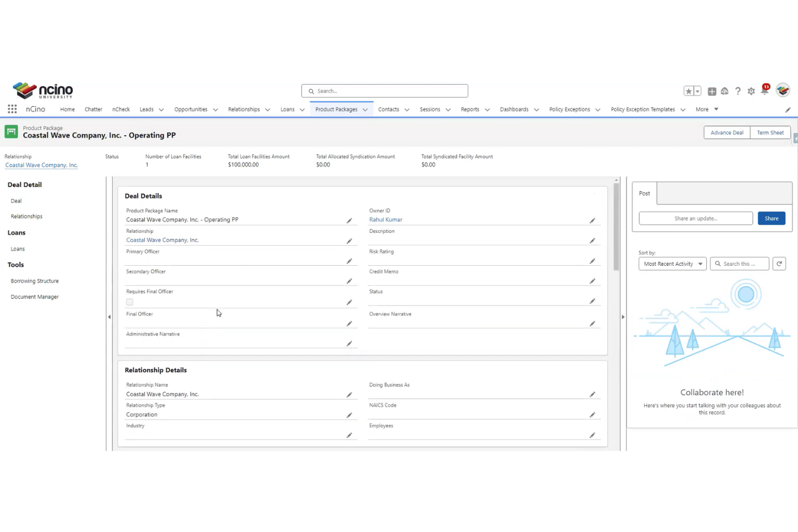Screen dimensions: 798x532
Task: Expand the Leads tab dropdown chevron
Action: point(161,109)
